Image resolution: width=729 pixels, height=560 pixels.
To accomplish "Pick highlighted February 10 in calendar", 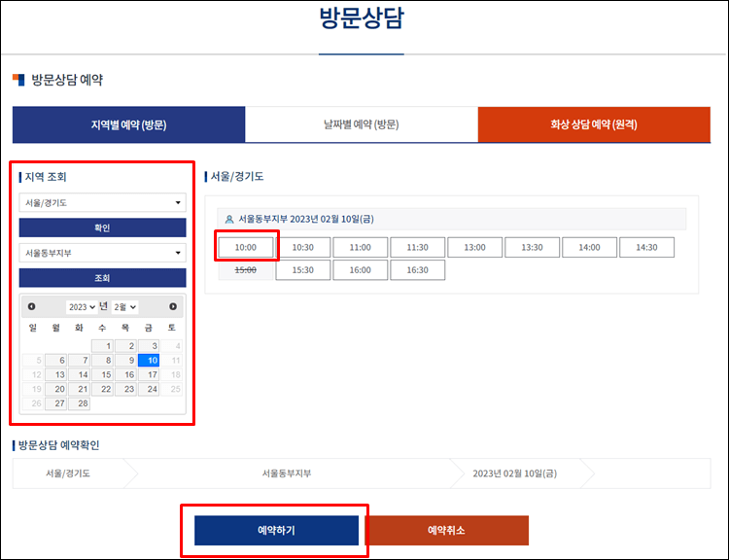I will click(149, 361).
